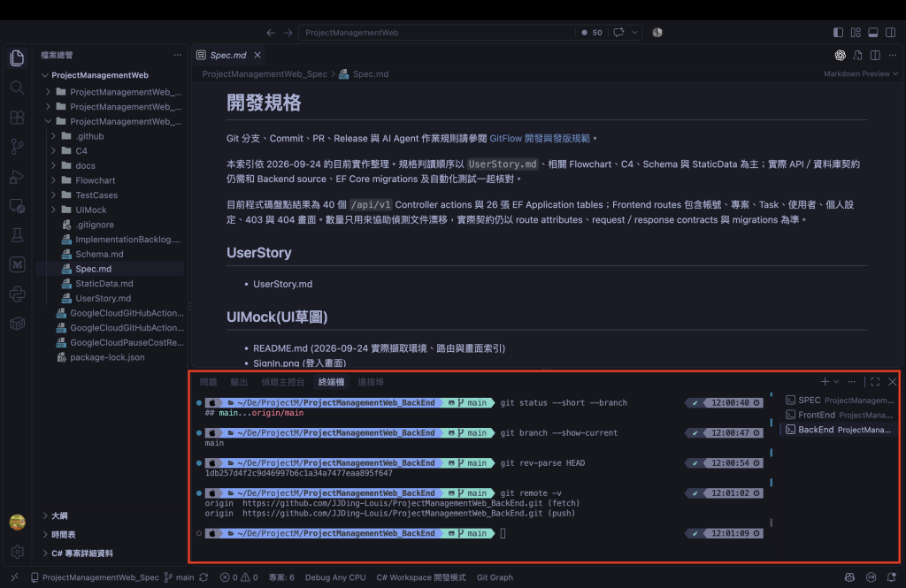Switch to the 輸出 output tab
The width and height of the screenshot is (906, 588).
coord(239,382)
